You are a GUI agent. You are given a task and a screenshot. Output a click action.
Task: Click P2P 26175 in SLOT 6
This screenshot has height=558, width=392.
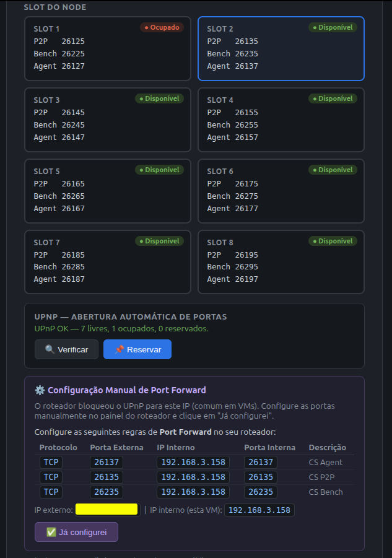[233, 184]
